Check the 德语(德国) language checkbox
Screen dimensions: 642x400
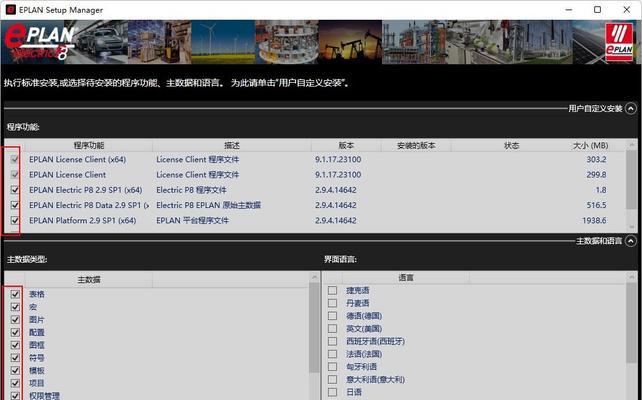332,316
